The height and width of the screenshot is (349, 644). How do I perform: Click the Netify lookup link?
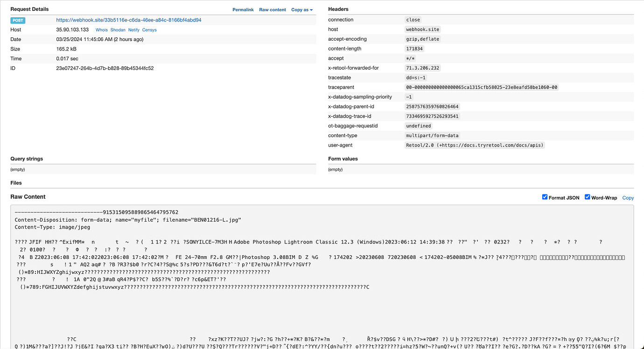(x=133, y=30)
